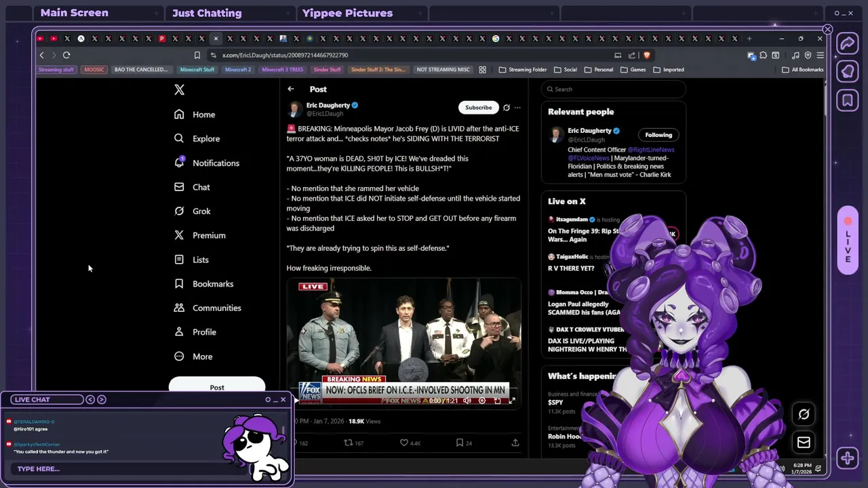868x488 pixels.
Task: Repost the post showing 167 reposts
Action: [353, 443]
